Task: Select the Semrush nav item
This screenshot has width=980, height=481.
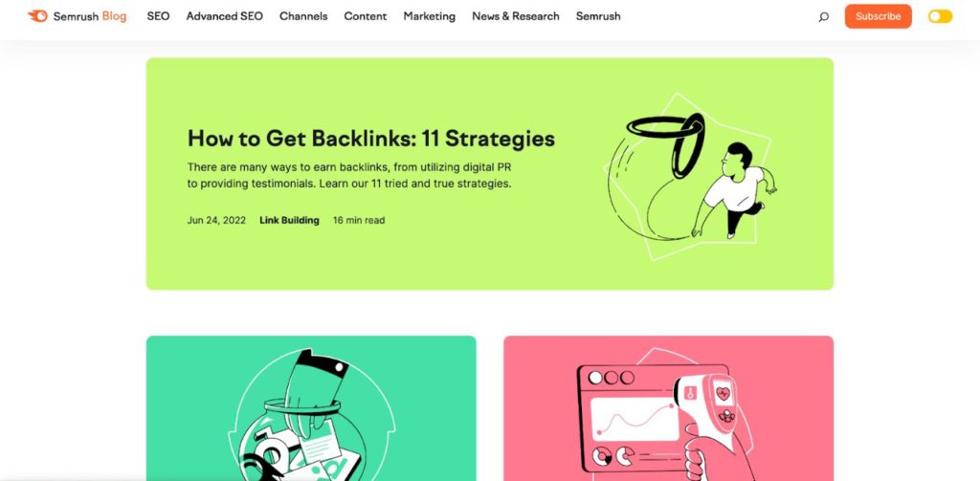Action: (x=598, y=16)
